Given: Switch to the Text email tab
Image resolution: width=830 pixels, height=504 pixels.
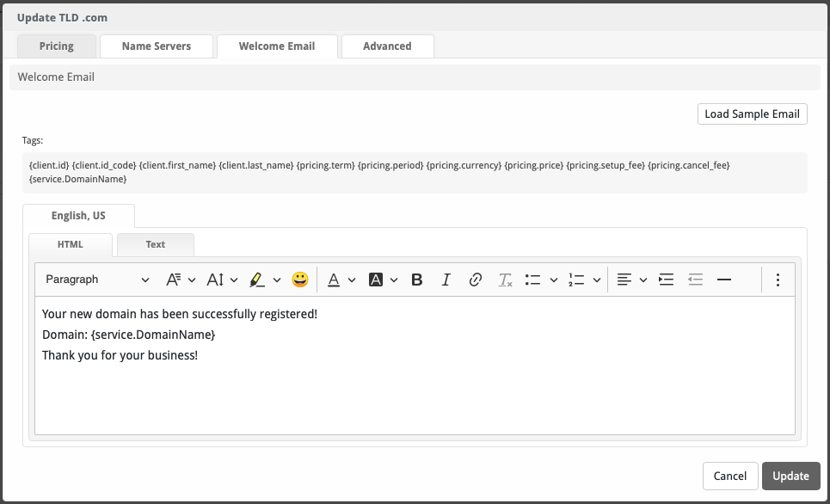Looking at the screenshot, I should point(156,245).
